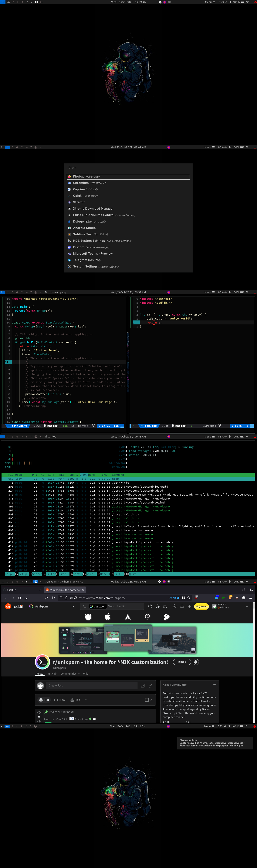The height and width of the screenshot is (868, 257).
Task: Upvote the pinned moderator post
Action: point(39,713)
